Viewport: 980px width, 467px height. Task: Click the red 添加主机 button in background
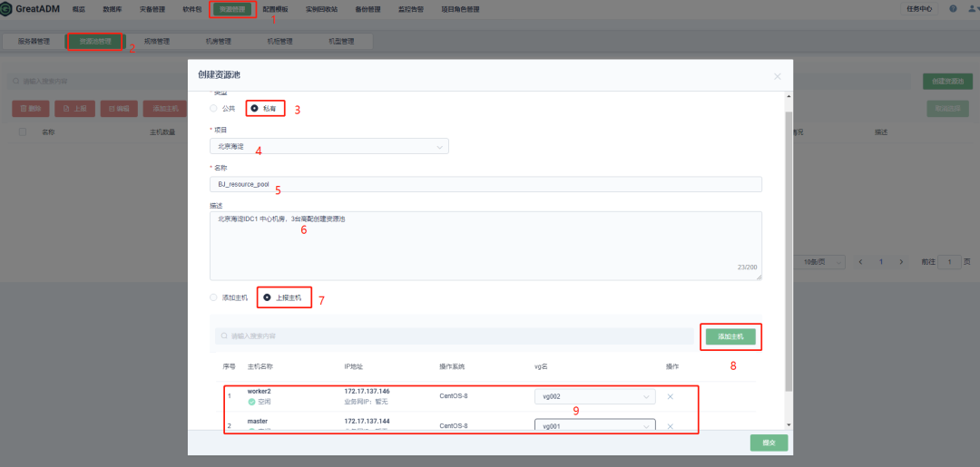[165, 108]
